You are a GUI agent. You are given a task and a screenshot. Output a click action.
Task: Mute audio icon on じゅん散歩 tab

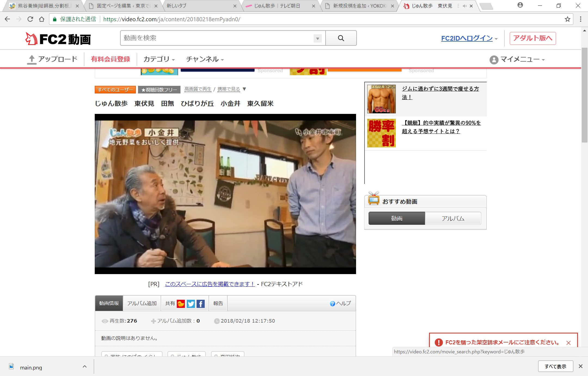pyautogui.click(x=464, y=6)
